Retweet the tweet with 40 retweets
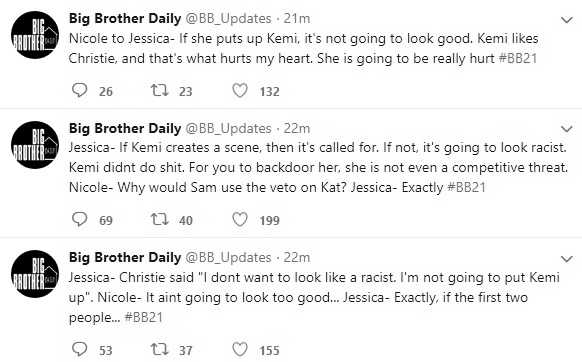The image size is (582, 362). click(x=160, y=219)
